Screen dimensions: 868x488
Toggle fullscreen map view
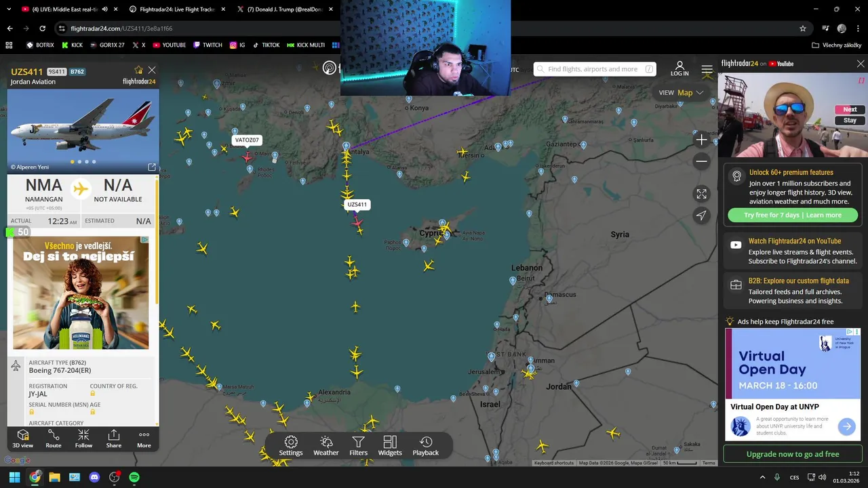[701, 194]
